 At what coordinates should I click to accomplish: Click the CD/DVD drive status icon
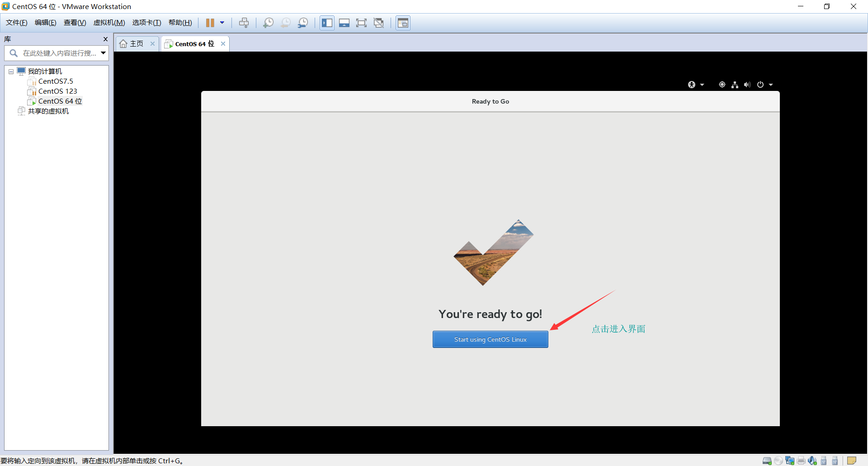click(x=778, y=461)
